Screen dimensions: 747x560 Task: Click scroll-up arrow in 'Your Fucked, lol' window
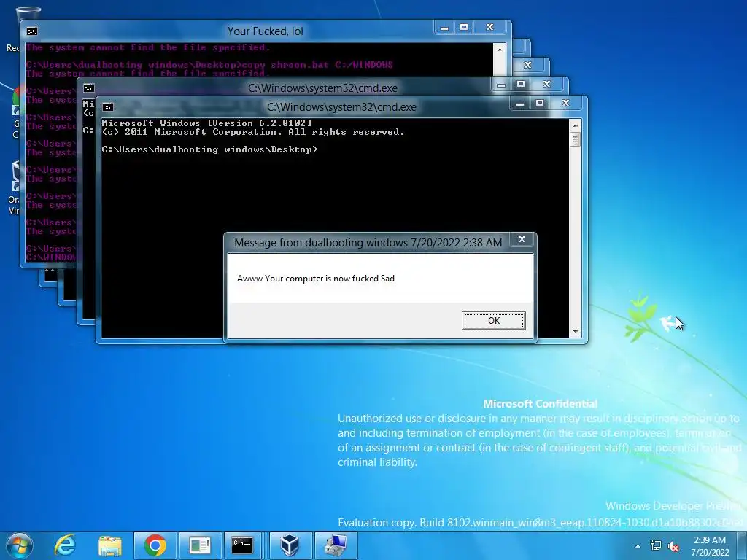click(x=499, y=50)
